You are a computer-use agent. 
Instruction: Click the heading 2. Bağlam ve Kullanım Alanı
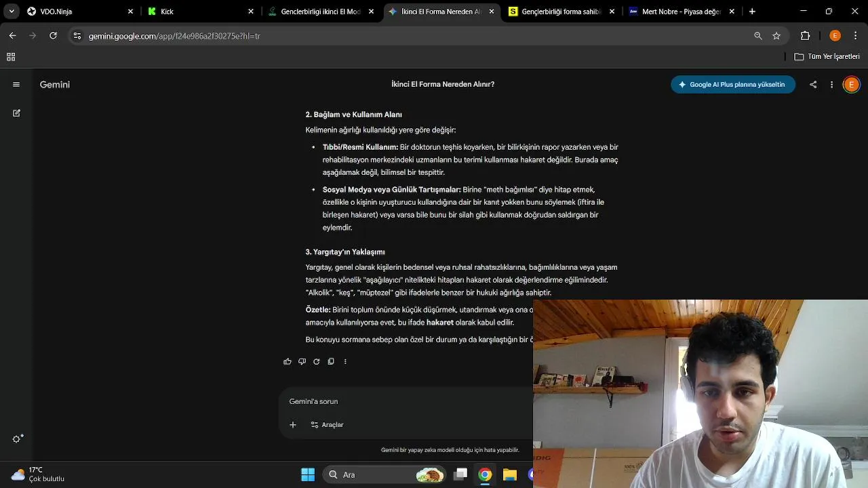(x=353, y=115)
